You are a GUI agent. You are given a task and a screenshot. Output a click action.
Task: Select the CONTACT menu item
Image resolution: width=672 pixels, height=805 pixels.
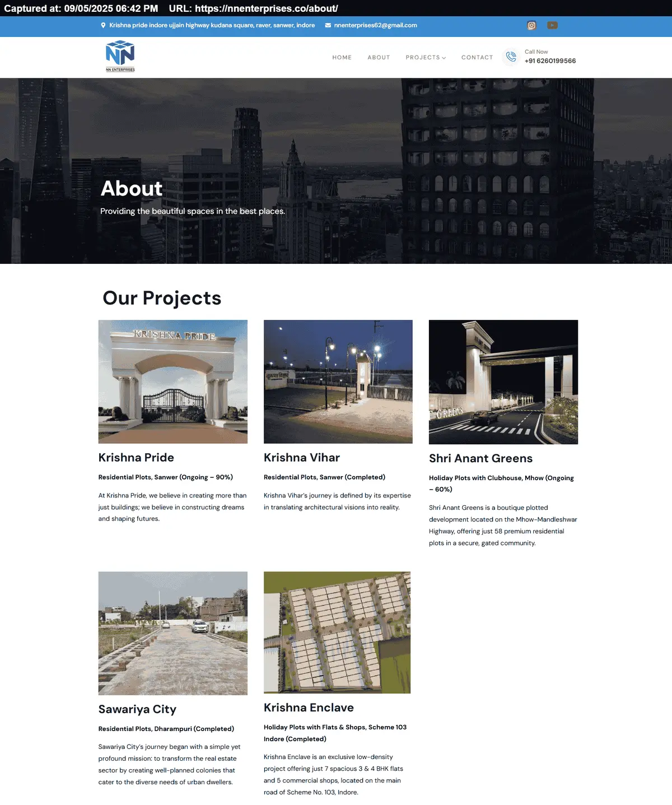pos(477,57)
